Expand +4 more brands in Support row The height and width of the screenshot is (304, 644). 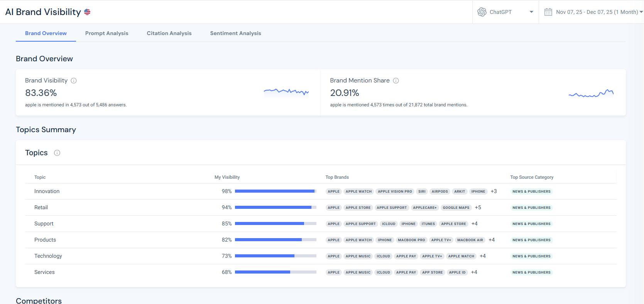pos(475,223)
